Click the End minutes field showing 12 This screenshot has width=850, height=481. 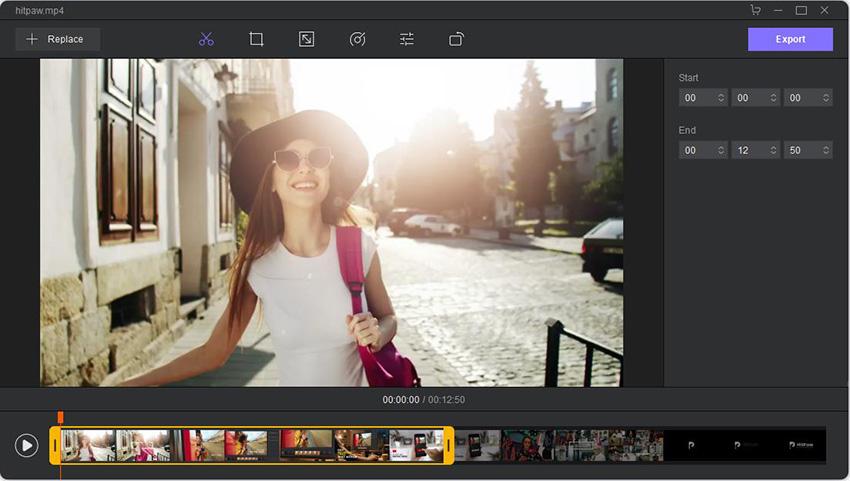(x=754, y=150)
